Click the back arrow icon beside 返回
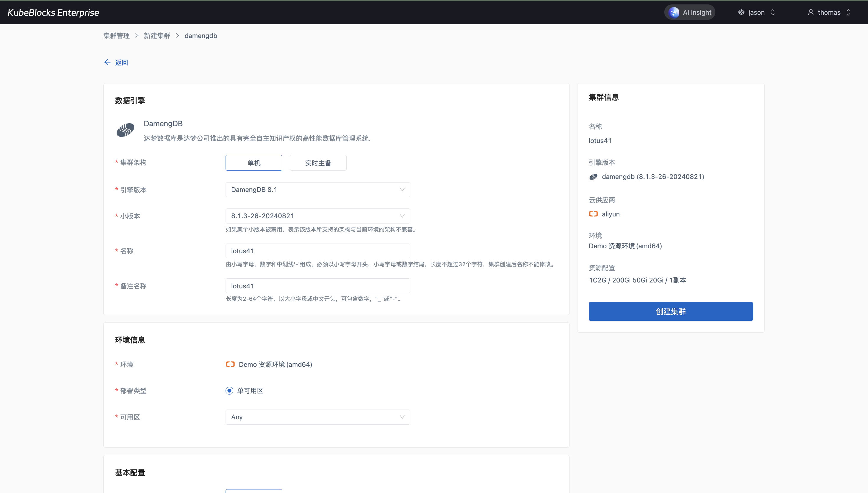The width and height of the screenshot is (868, 493). (x=107, y=62)
